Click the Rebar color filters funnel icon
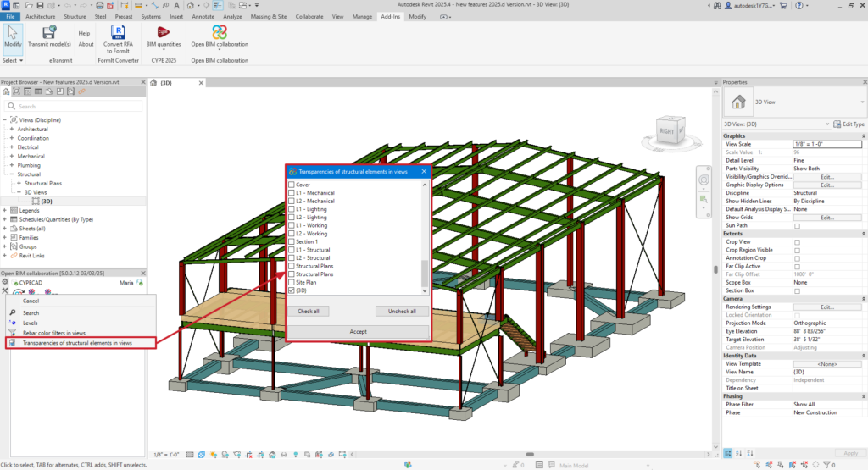This screenshot has height=470, width=868. tap(12, 332)
